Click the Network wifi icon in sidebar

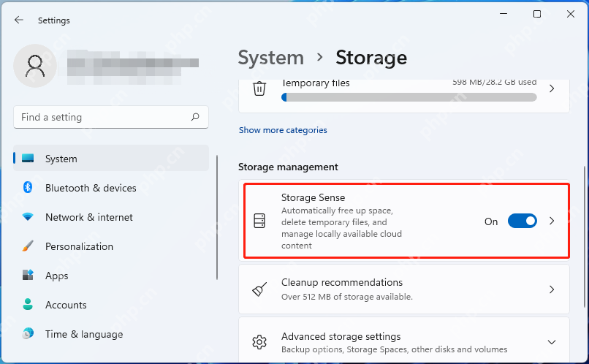pyautogui.click(x=28, y=217)
